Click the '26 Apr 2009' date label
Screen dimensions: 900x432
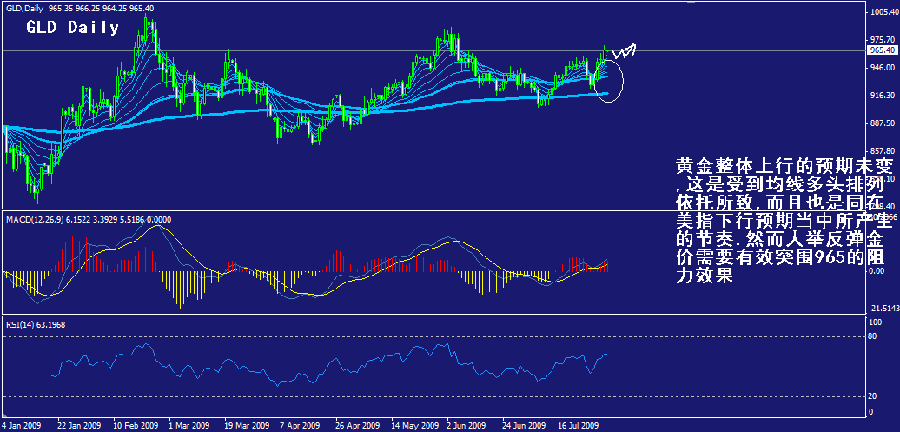[357, 426]
